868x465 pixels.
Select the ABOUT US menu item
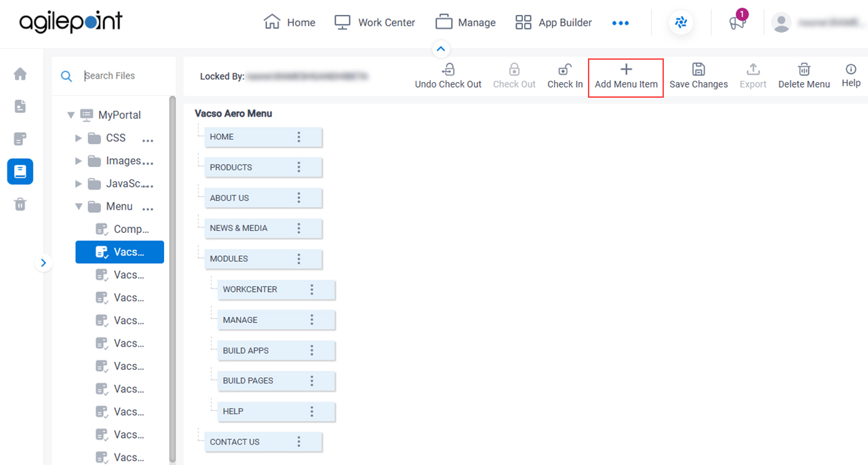click(263, 198)
